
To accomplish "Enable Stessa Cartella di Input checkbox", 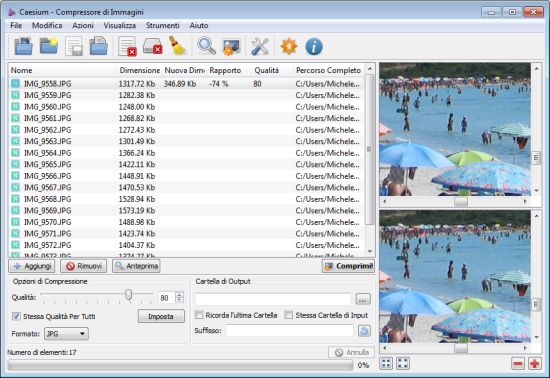I will coord(288,315).
